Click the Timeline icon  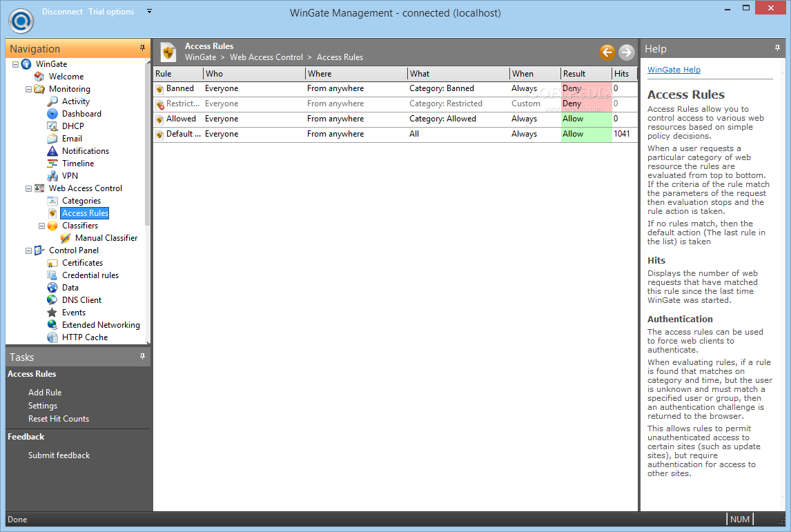52,164
